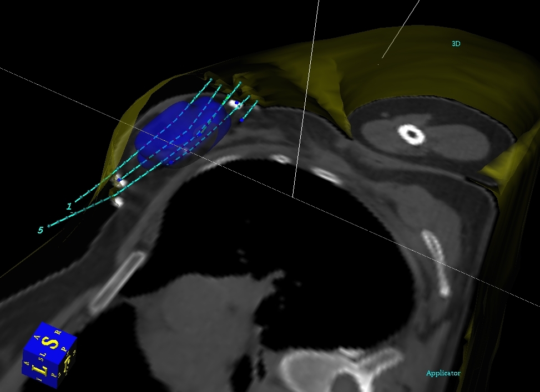This screenshot has width=540, height=392.
Task: Select the isolated blue point near catheter tips
Action: tap(242, 120)
